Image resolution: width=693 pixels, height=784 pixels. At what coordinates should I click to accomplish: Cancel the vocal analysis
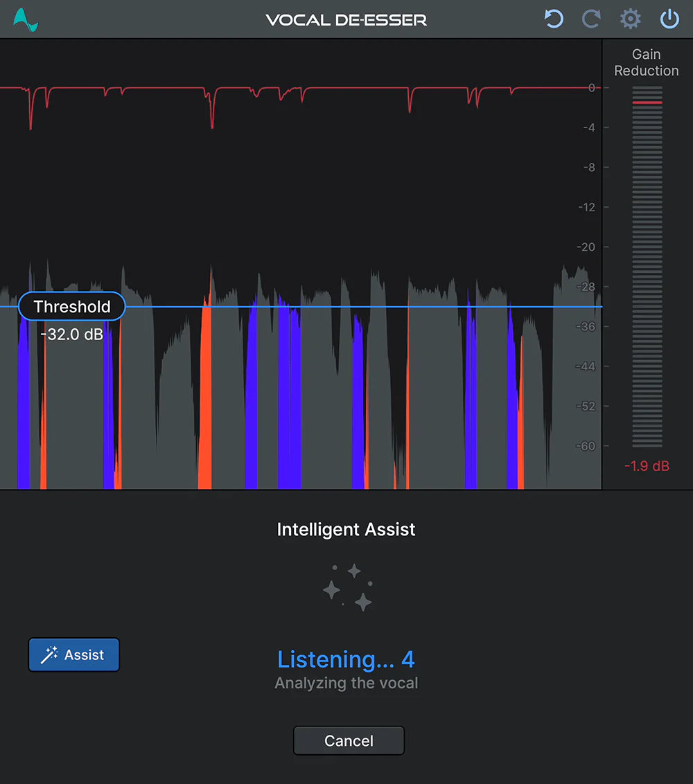coord(349,740)
